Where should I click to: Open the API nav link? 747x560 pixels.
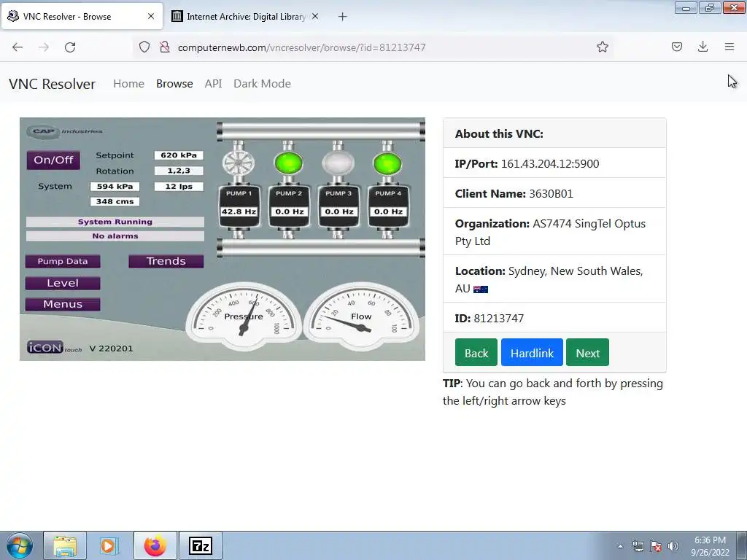click(x=214, y=84)
